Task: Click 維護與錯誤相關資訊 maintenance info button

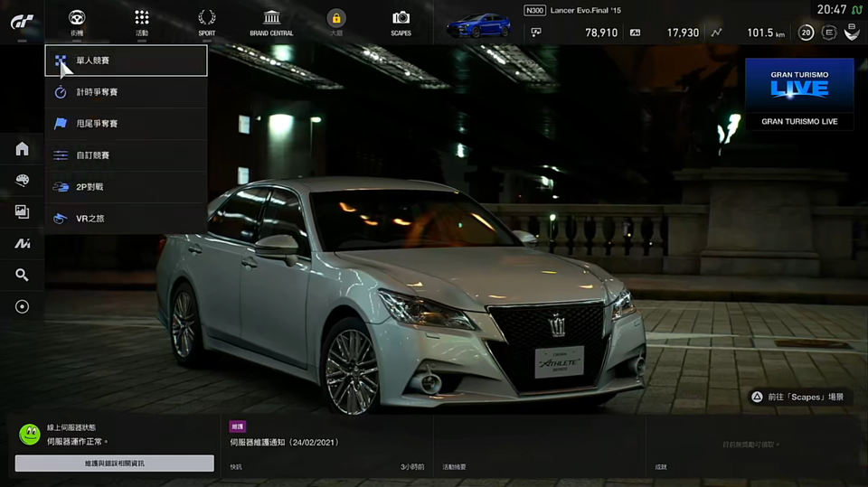Action: [x=115, y=464]
